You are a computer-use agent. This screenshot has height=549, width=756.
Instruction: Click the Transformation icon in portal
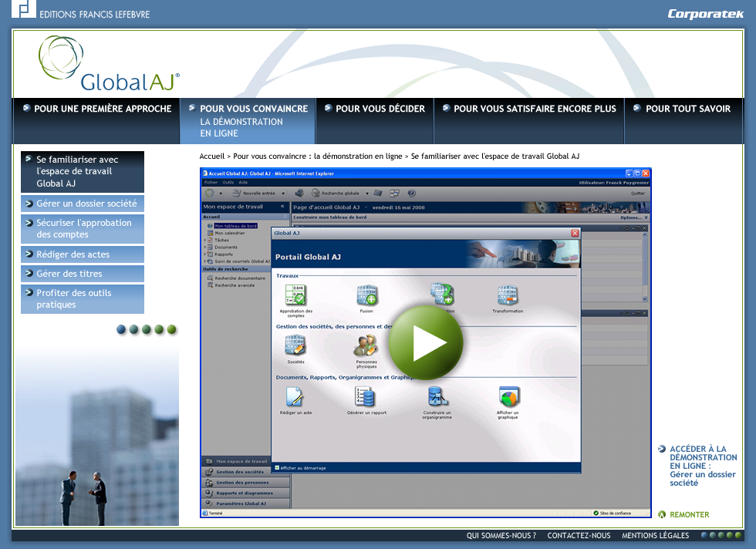click(508, 298)
